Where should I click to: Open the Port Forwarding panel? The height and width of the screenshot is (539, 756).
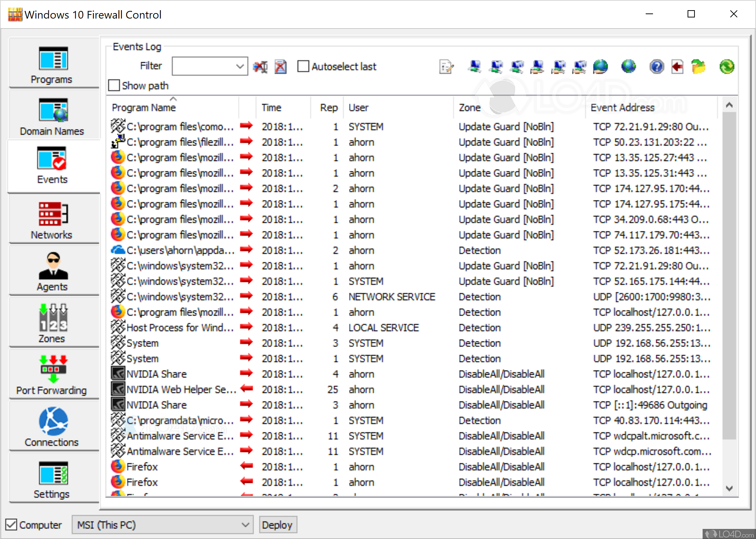[x=52, y=374]
